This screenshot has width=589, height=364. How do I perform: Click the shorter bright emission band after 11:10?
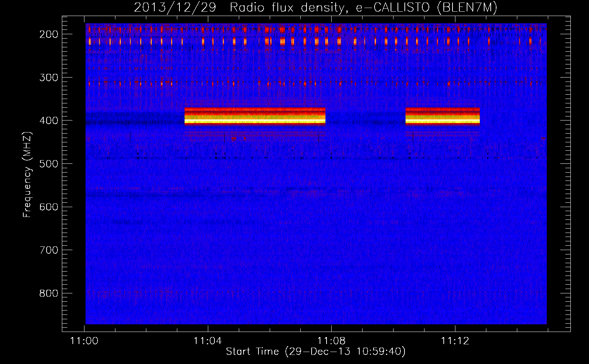[443, 116]
